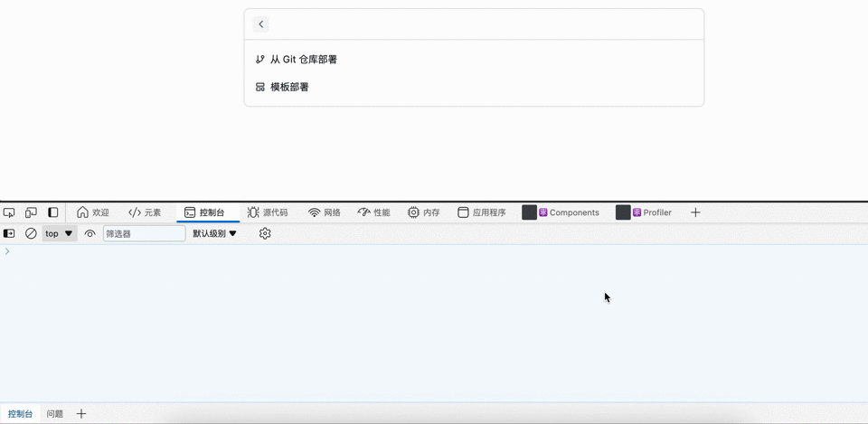Click the drawer plus icon to add tool

click(81, 413)
